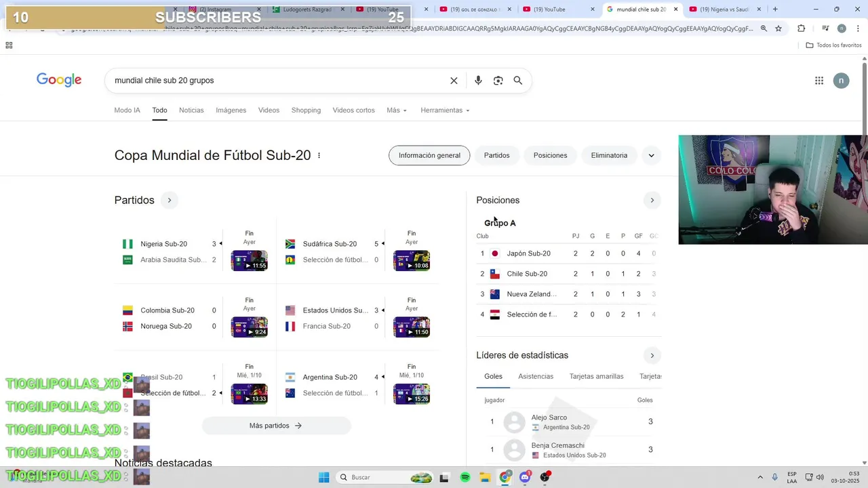Expand the Partidos section arrow
Viewport: 868px width, 488px height.
170,200
